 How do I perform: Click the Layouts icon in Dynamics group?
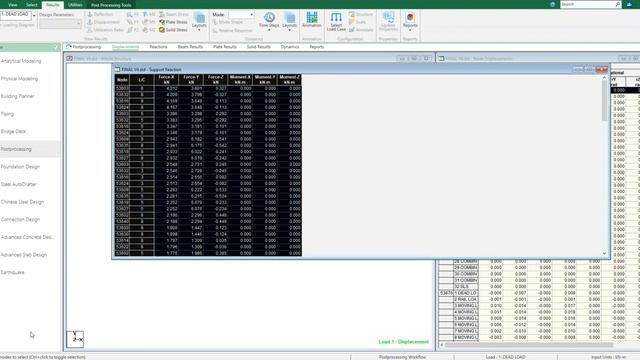[x=289, y=18]
